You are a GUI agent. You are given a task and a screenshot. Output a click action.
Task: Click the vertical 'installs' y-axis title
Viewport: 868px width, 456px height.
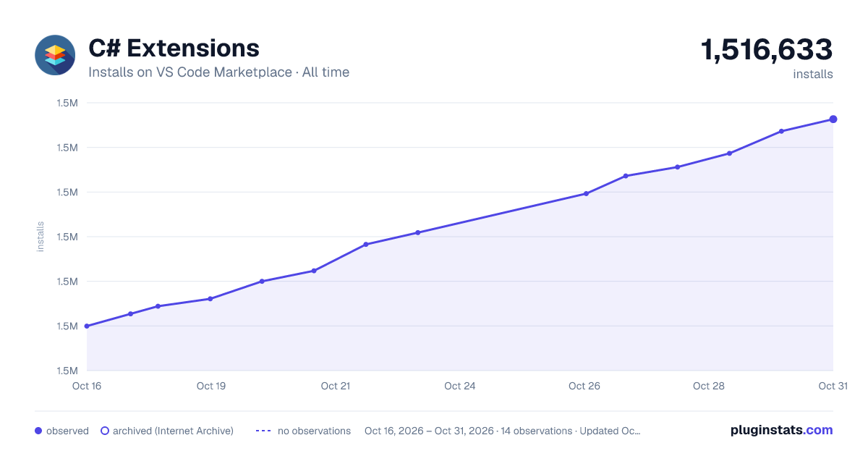pos(41,237)
